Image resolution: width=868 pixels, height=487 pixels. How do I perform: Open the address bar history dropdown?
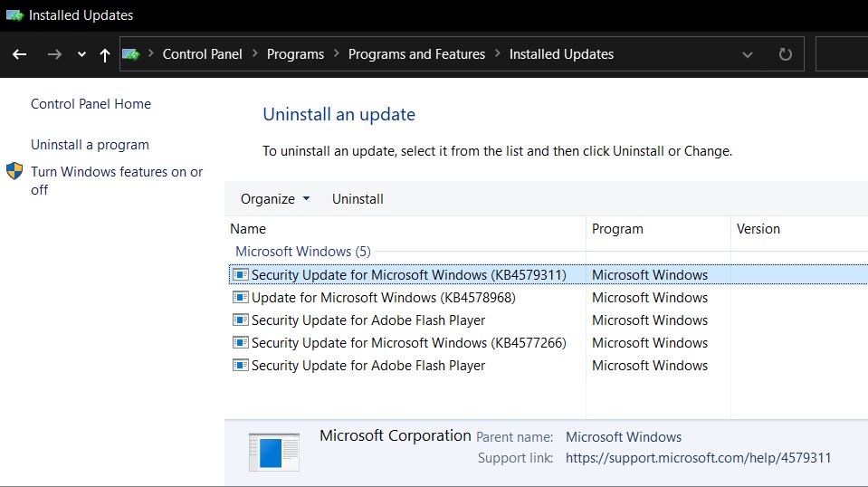[748, 54]
